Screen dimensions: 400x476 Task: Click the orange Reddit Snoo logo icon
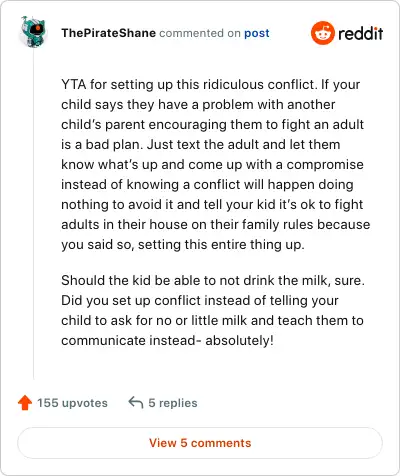322,33
